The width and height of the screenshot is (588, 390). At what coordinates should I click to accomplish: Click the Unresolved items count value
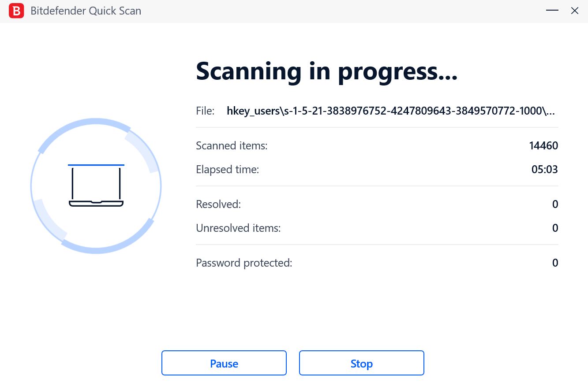[555, 228]
